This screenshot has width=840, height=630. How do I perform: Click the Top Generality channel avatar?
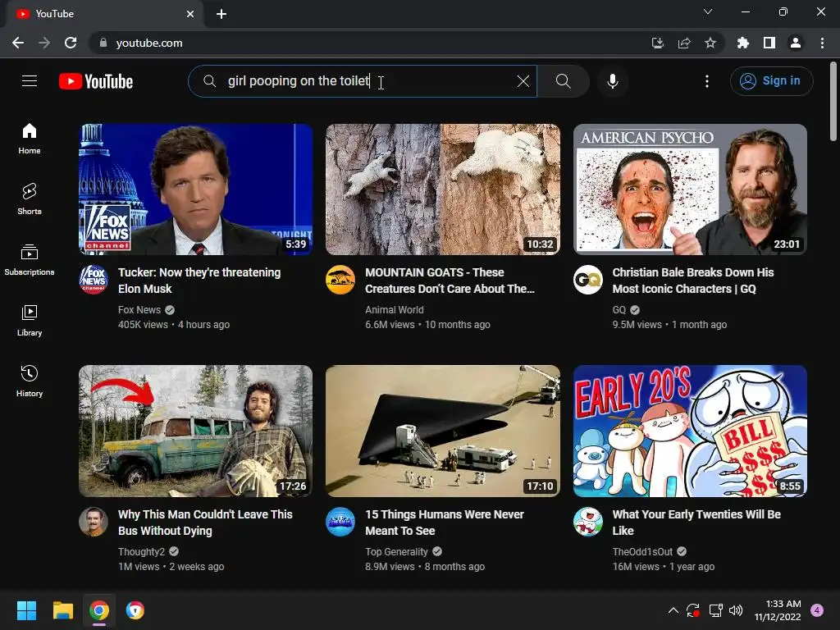(x=340, y=522)
